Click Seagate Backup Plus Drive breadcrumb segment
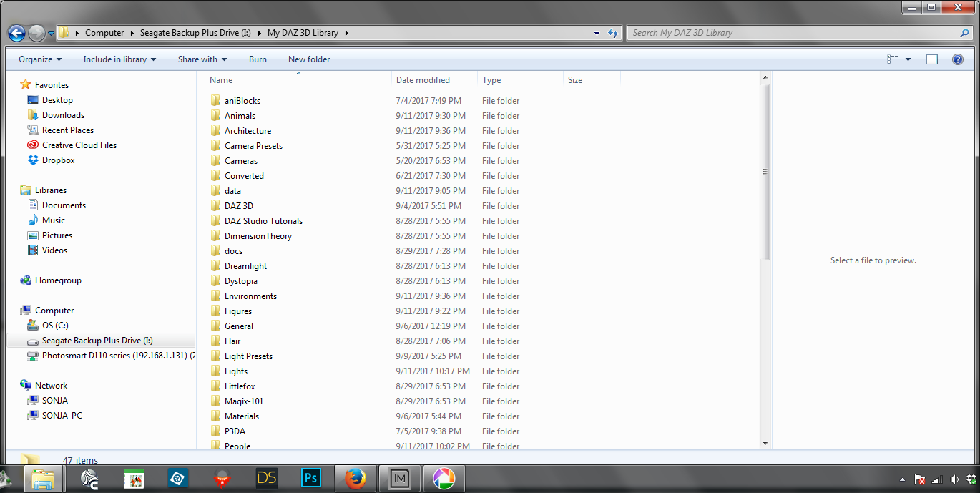The image size is (980, 493). tap(195, 33)
